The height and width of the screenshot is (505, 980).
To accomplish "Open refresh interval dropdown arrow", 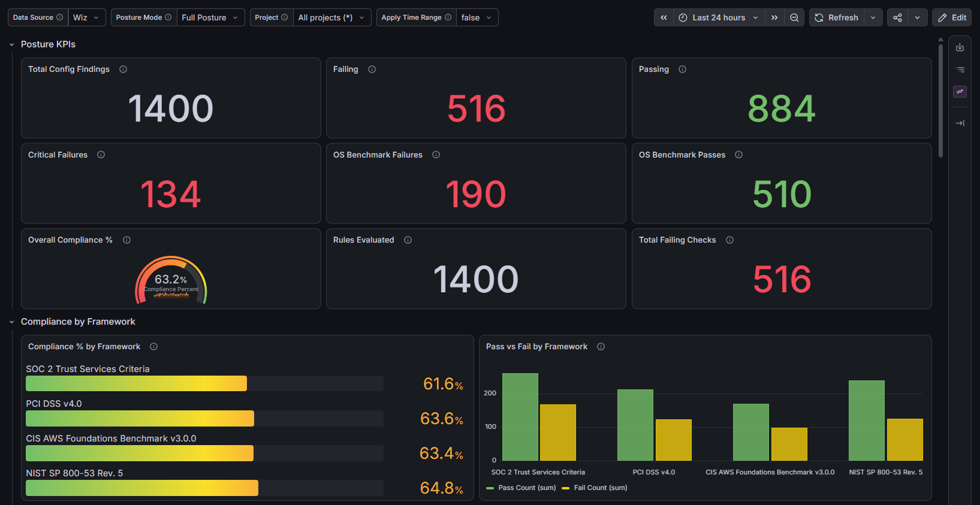I will tap(873, 17).
